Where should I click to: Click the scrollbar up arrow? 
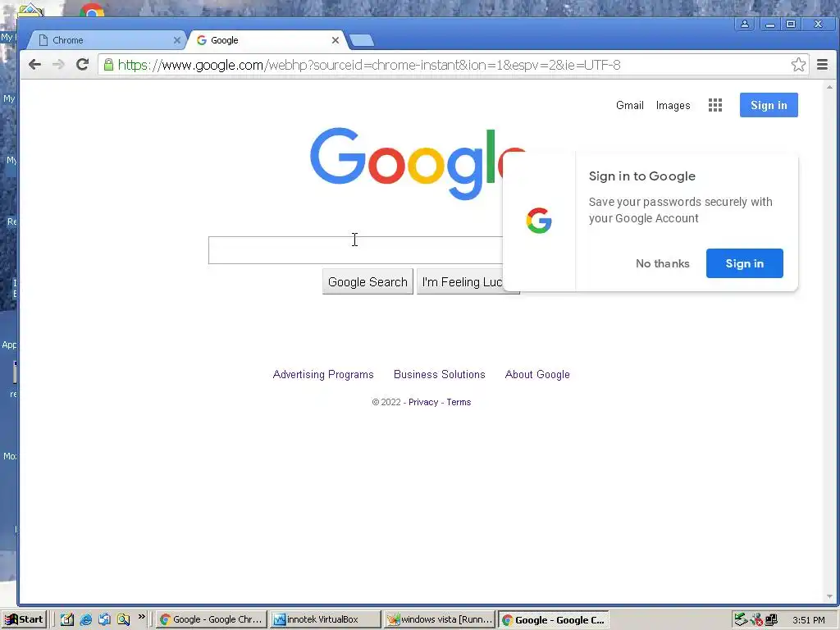[x=829, y=87]
